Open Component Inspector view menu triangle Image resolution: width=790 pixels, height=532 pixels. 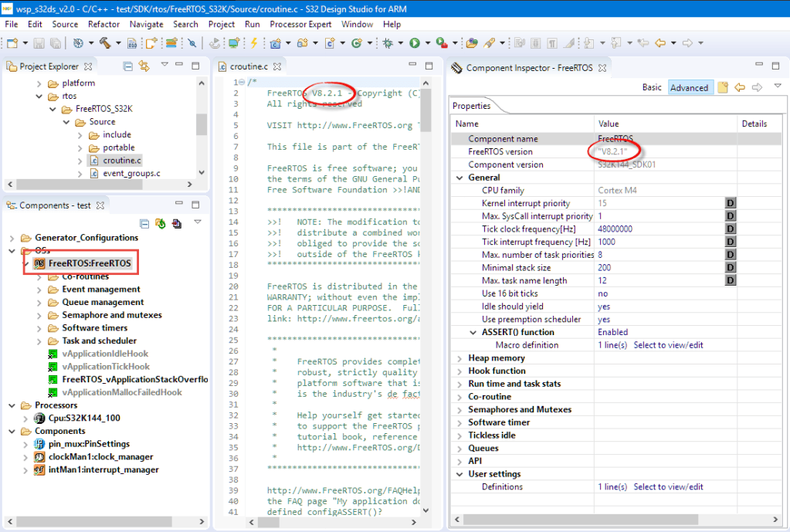[x=778, y=86]
